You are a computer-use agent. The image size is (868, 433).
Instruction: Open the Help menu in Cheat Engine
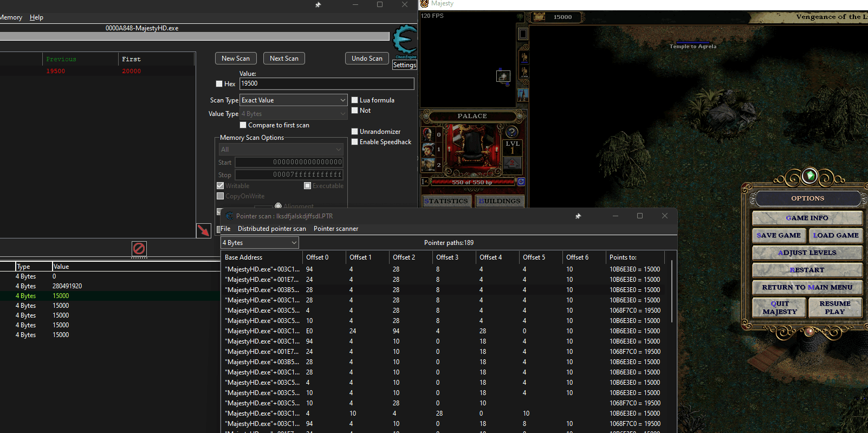tap(36, 17)
